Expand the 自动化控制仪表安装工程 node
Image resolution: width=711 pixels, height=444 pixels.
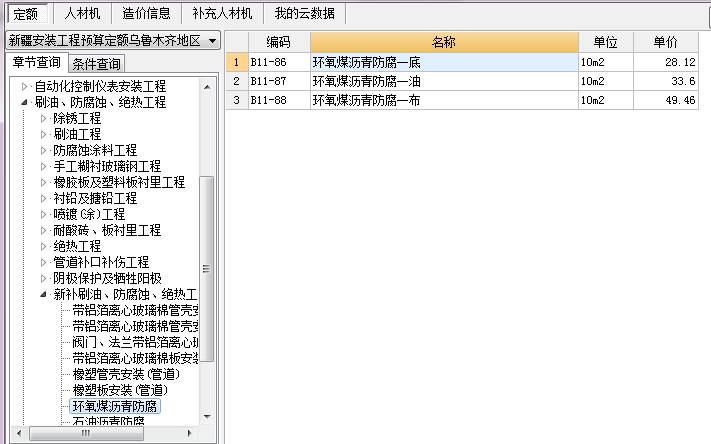[24, 86]
